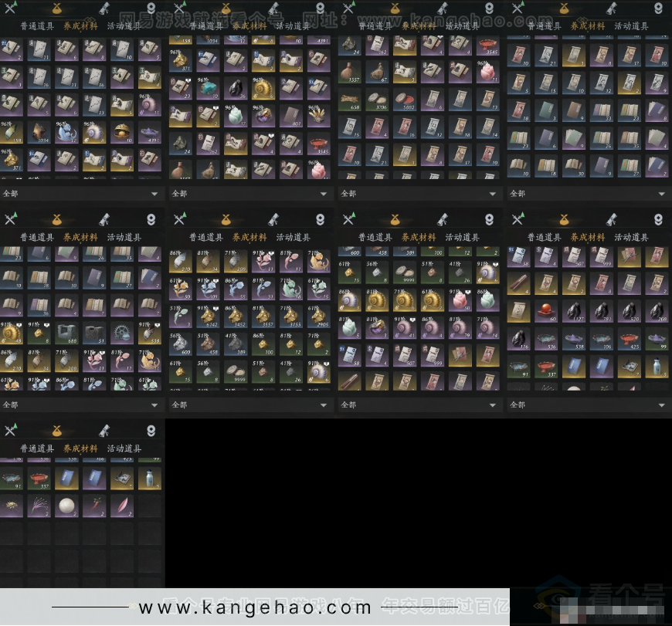
Task: Switch to 活动道具 tab in the top-right panel
Action: tap(631, 25)
